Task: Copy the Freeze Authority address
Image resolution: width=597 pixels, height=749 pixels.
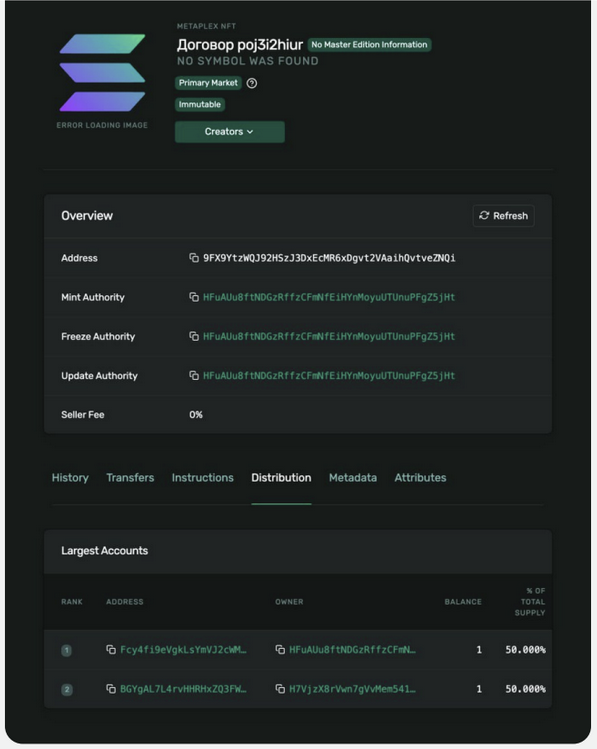Action: (193, 336)
